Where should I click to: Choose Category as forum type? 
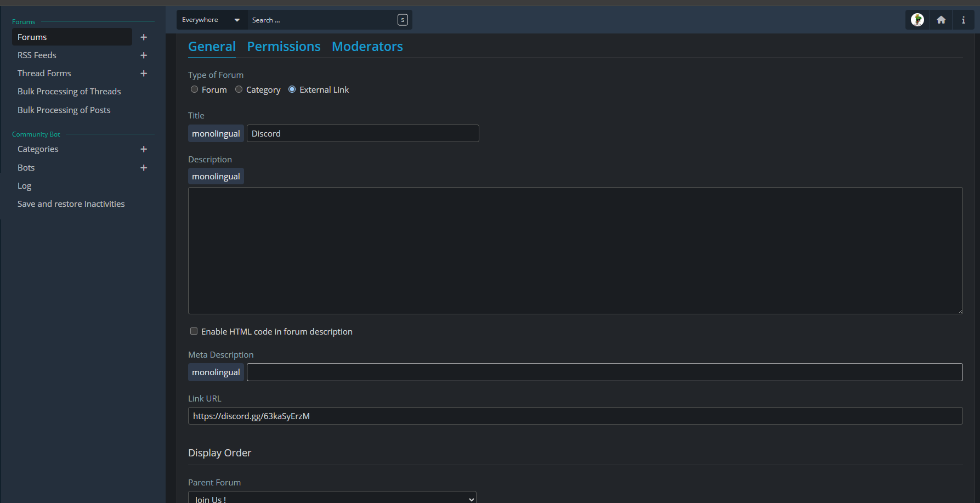tap(239, 89)
